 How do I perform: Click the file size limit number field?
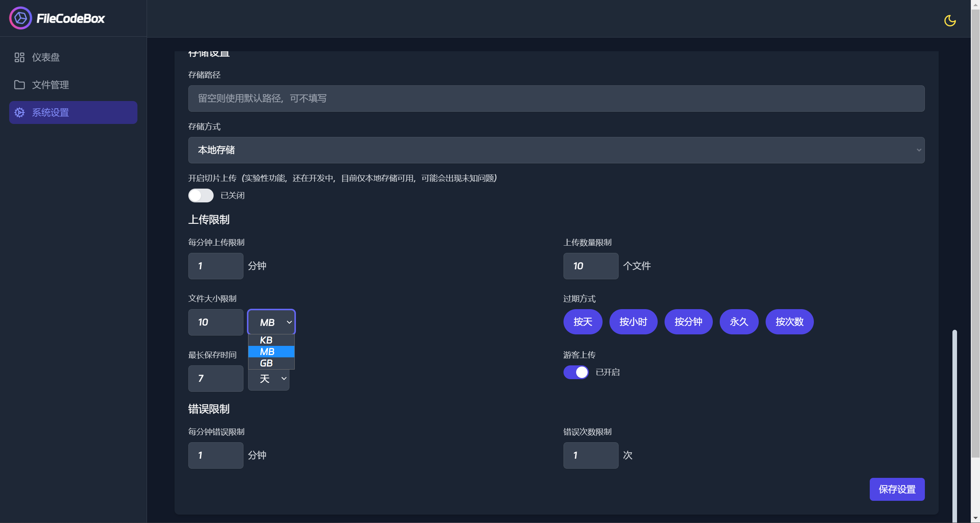pyautogui.click(x=216, y=322)
